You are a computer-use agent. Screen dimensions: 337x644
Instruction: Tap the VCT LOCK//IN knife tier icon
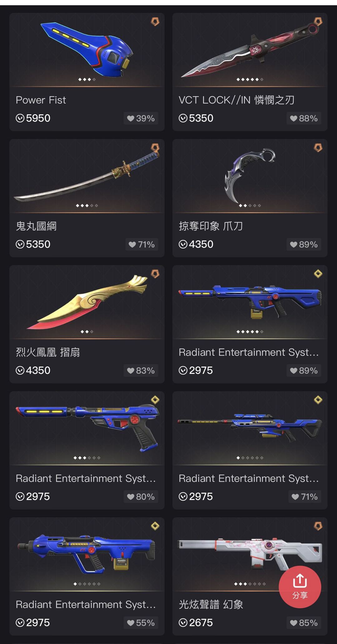click(318, 22)
